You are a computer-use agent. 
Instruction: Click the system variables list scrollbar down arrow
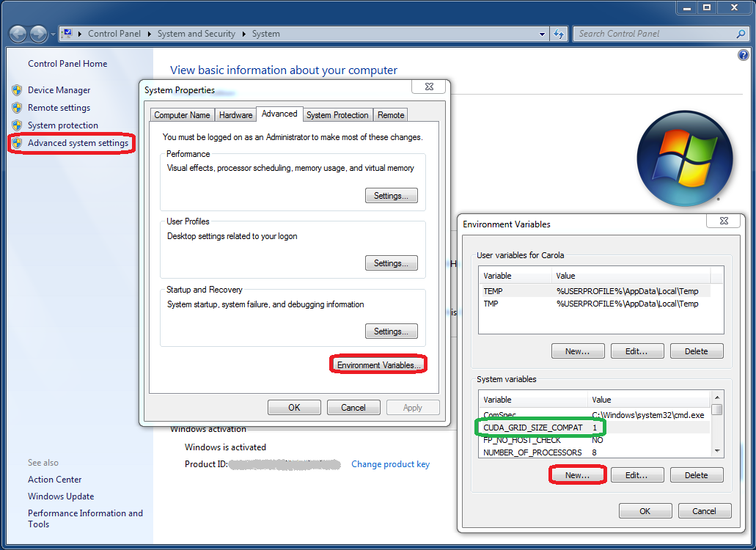pos(717,451)
